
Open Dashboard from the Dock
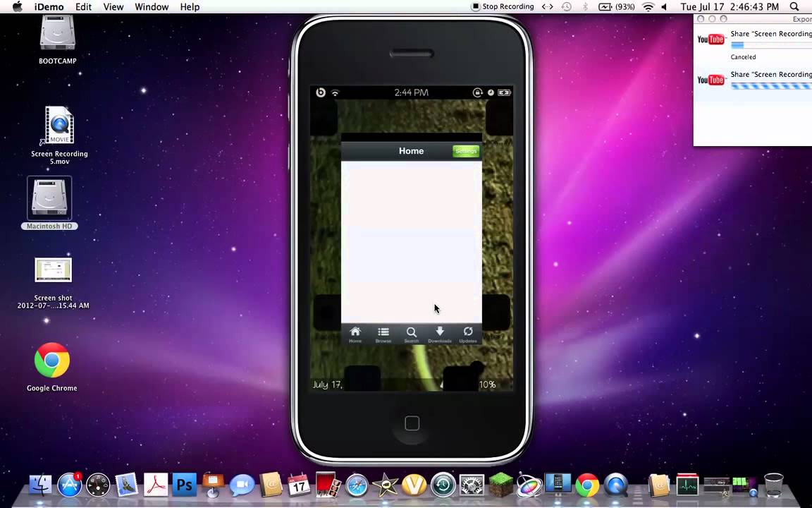point(98,485)
